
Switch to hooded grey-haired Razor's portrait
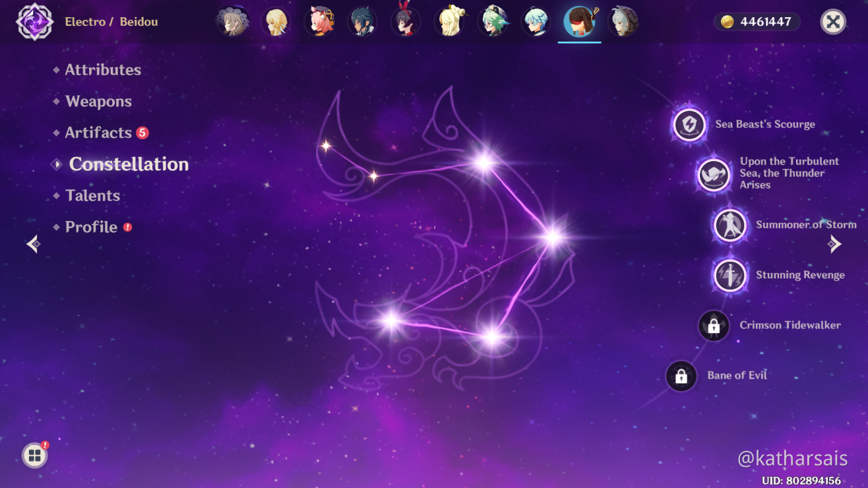point(623,22)
